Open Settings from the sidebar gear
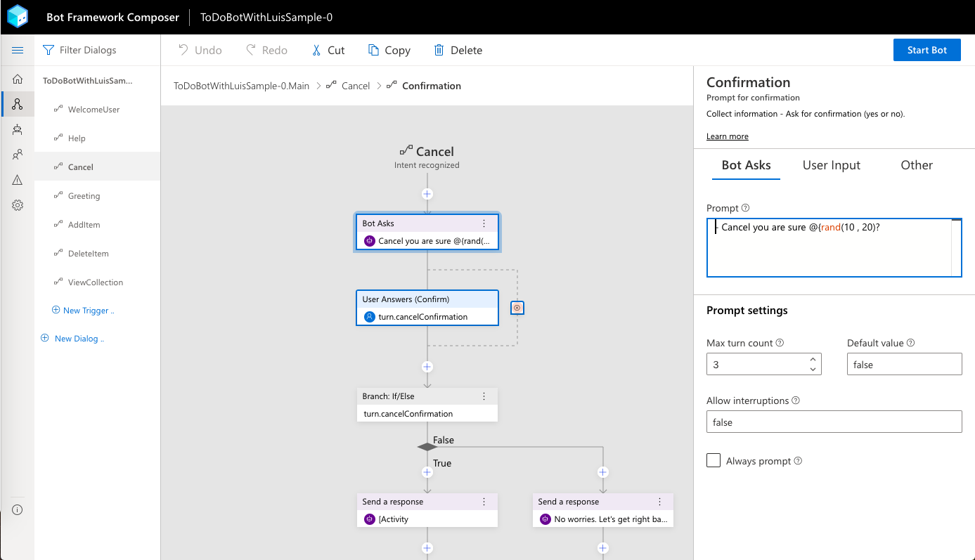This screenshot has width=975, height=560. click(17, 204)
